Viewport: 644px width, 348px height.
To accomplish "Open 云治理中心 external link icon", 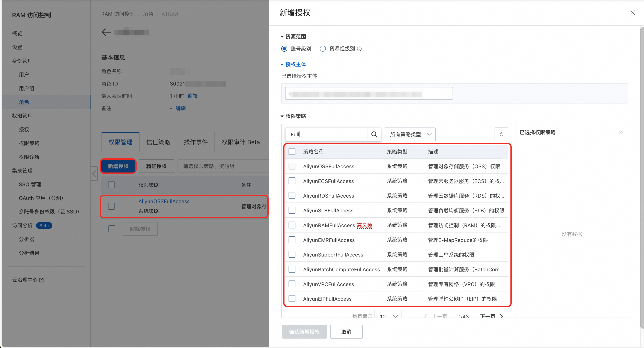I will click(x=42, y=280).
